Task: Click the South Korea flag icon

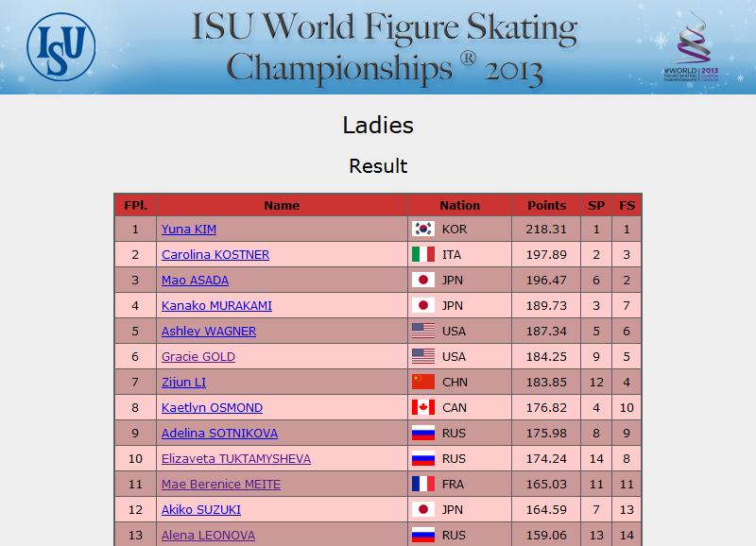Action: (423, 229)
